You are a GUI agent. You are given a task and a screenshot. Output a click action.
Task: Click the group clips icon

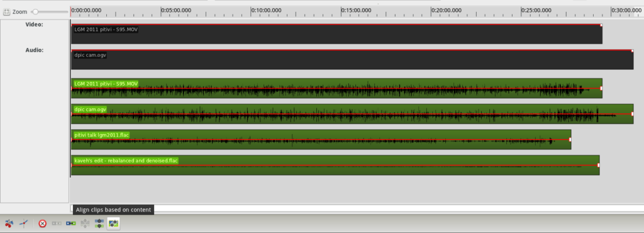click(x=99, y=224)
